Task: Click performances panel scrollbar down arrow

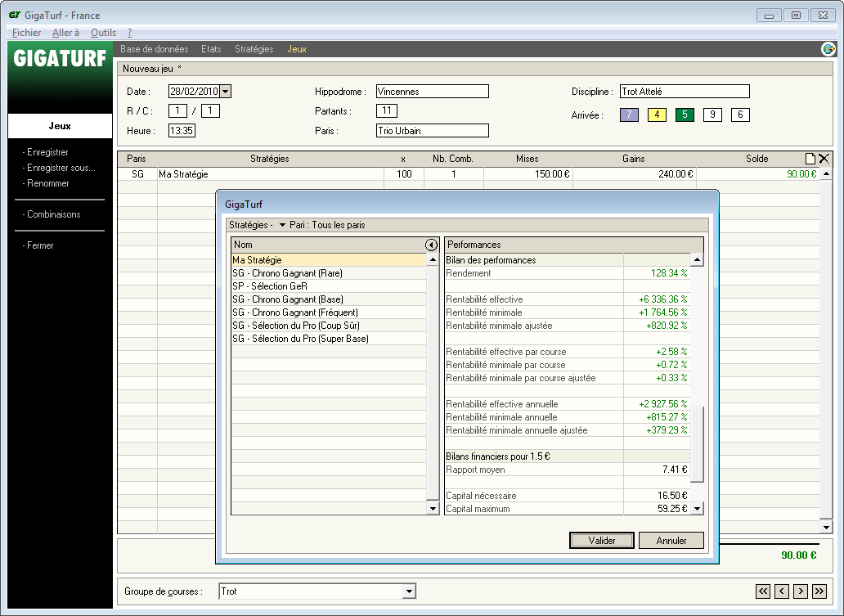Action: point(697,508)
